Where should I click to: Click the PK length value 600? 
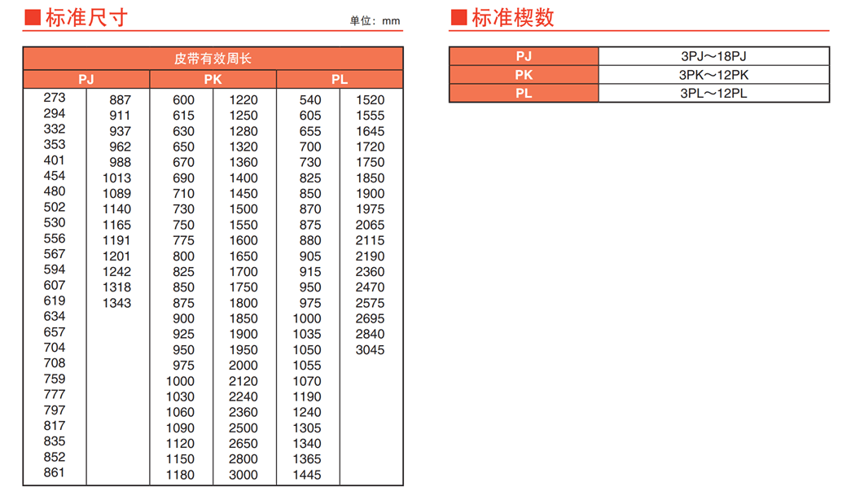pos(183,100)
